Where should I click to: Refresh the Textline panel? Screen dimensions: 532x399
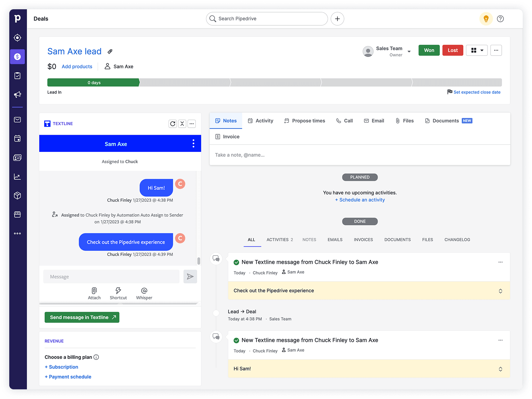[x=173, y=124]
